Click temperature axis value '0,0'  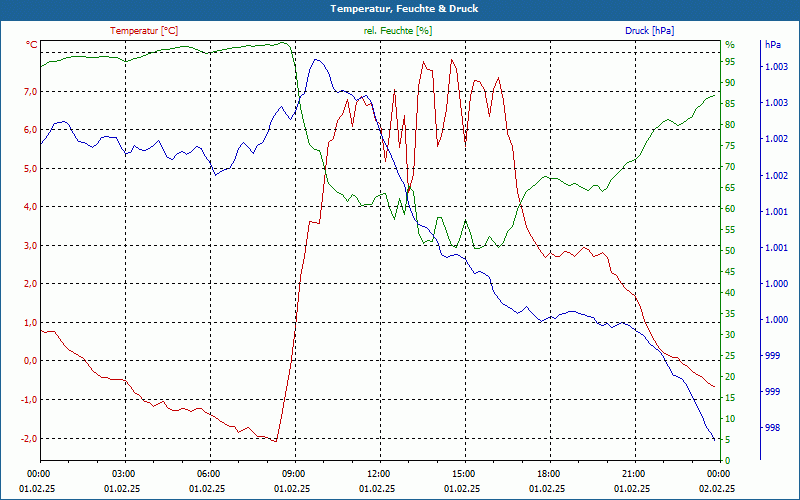click(x=29, y=361)
